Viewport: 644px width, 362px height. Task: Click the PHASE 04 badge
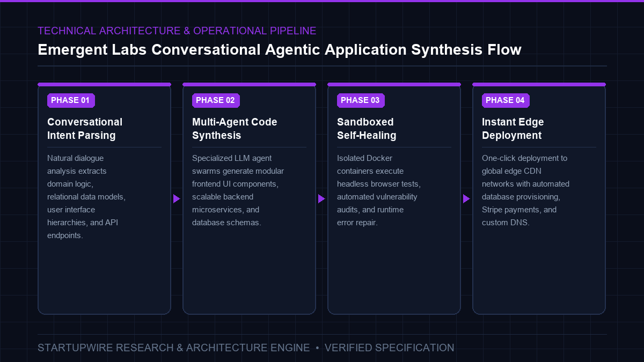506,100
